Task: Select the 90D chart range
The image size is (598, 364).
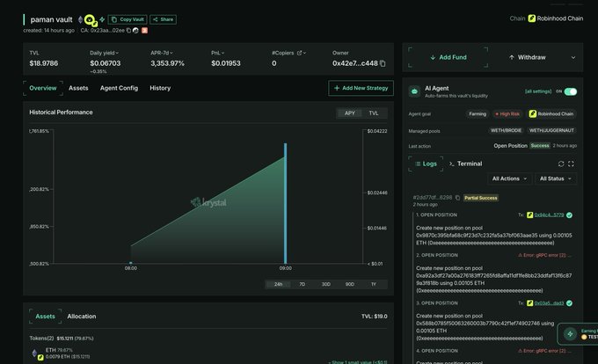Action: (x=350, y=284)
